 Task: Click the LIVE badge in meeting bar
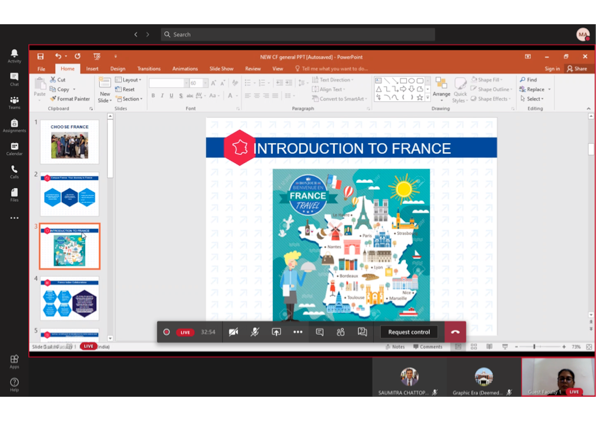point(185,332)
